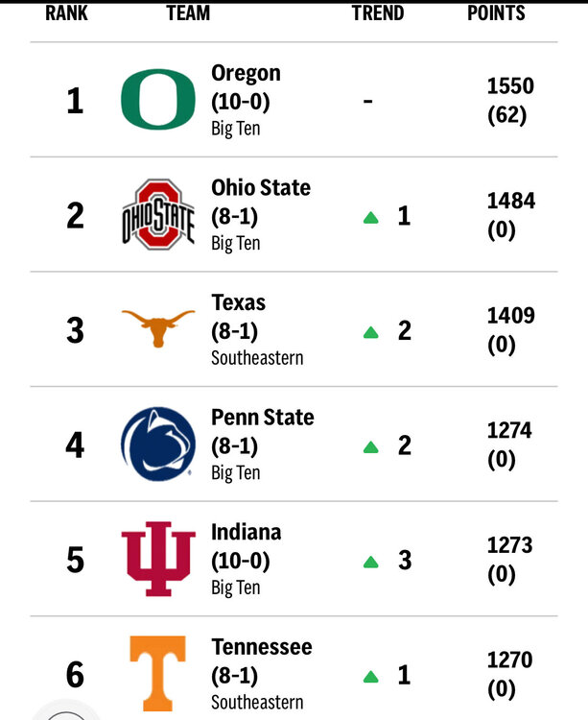Click Ohio State's green up trend arrow

(x=371, y=217)
